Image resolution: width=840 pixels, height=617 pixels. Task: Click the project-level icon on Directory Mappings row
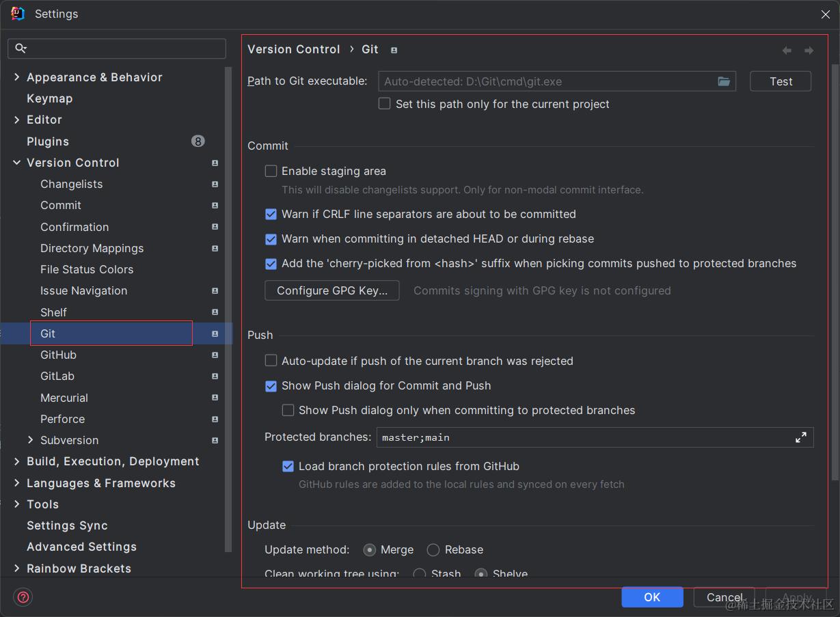pyautogui.click(x=215, y=248)
